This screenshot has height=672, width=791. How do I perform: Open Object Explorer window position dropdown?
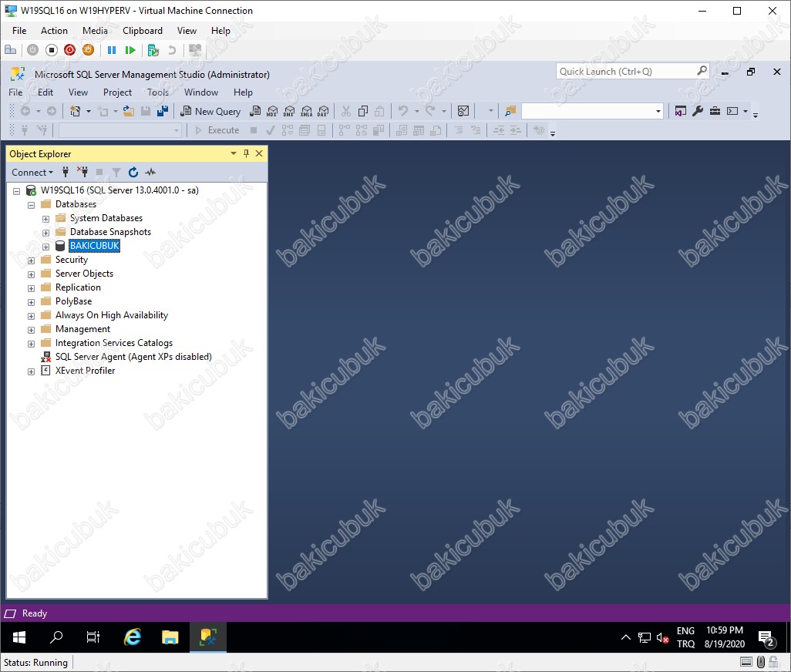(x=233, y=154)
